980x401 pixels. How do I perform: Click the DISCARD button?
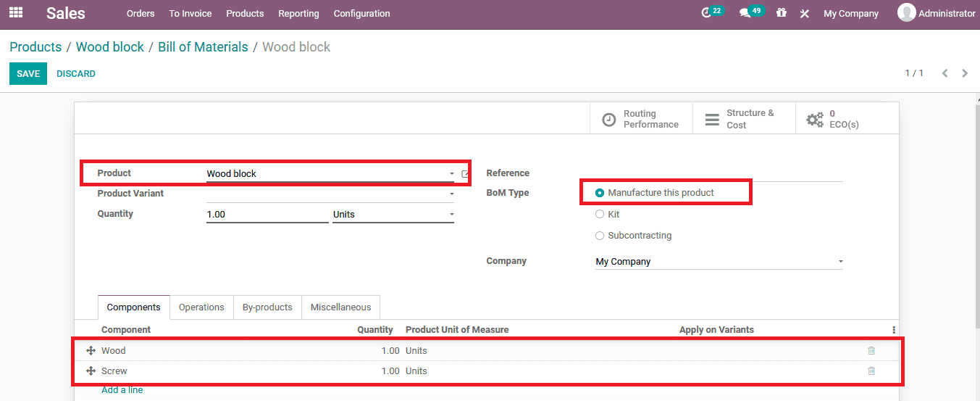76,74
